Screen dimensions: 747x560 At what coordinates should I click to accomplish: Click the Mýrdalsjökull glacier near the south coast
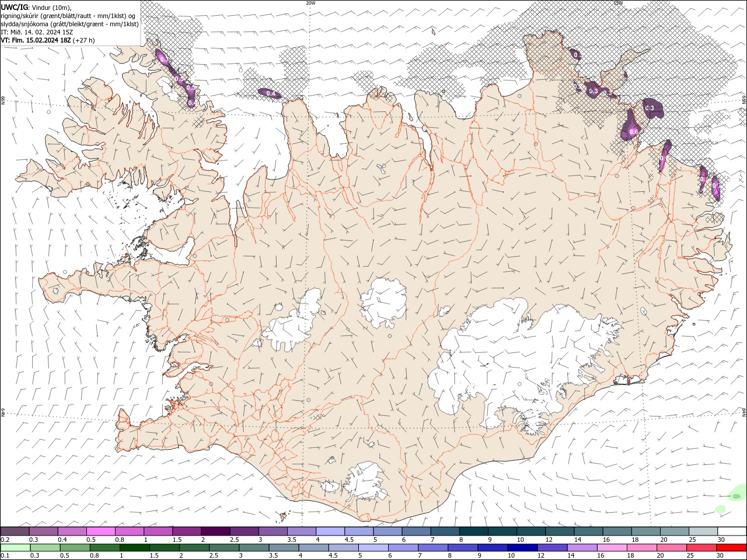coord(366,481)
